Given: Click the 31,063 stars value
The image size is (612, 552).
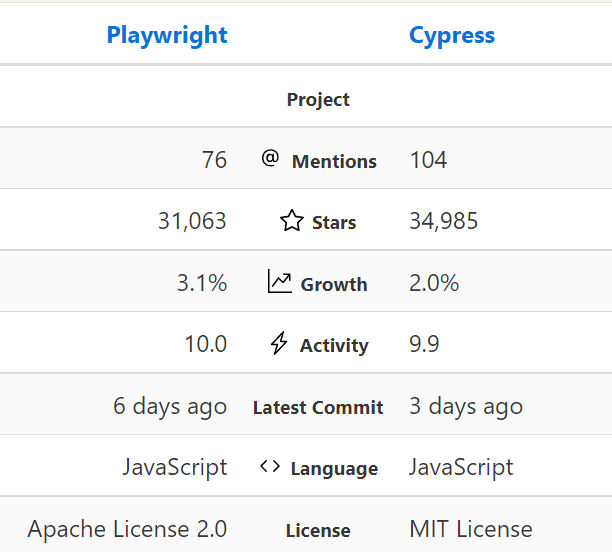Looking at the screenshot, I should tap(192, 221).
